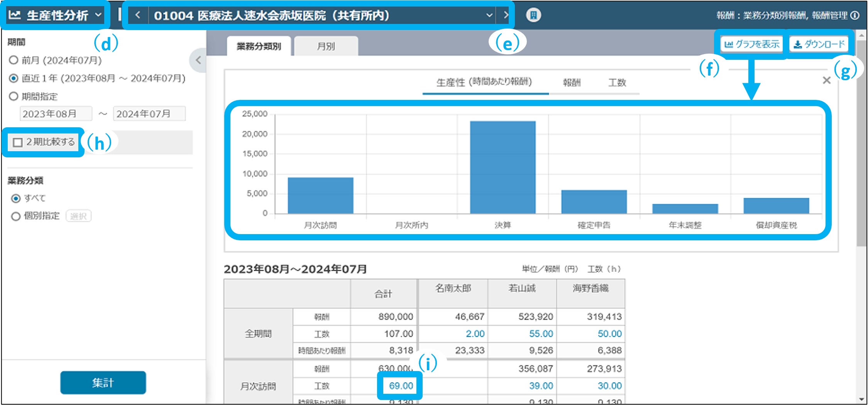Enable the 2期比較する checkbox

pyautogui.click(x=18, y=142)
